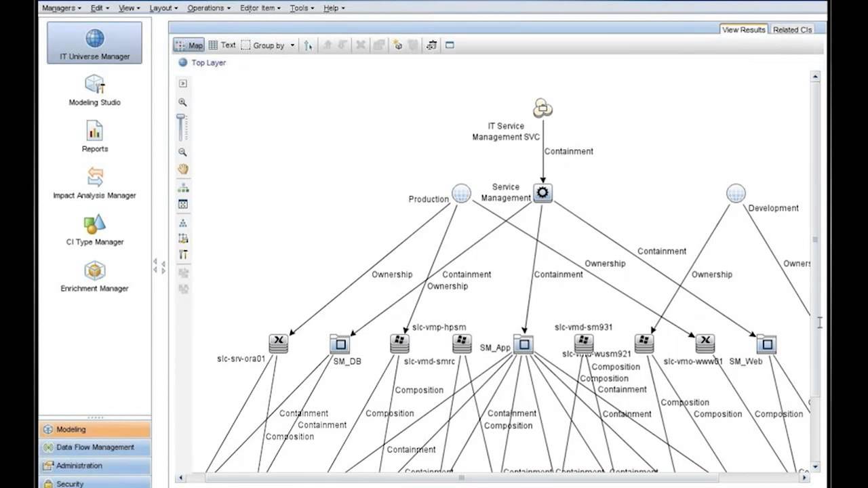
Task: Open the Edit menu
Action: point(100,8)
